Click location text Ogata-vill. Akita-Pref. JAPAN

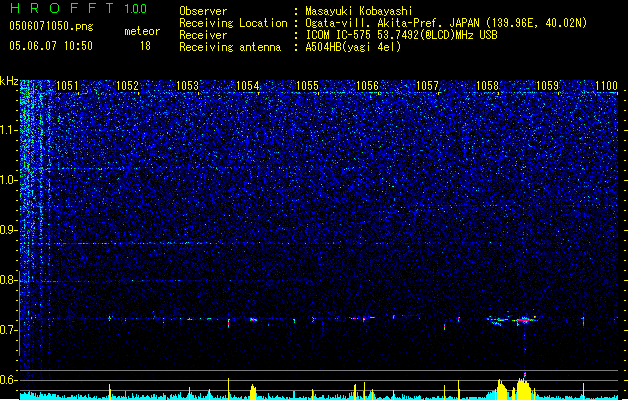pyautogui.click(x=393, y=23)
